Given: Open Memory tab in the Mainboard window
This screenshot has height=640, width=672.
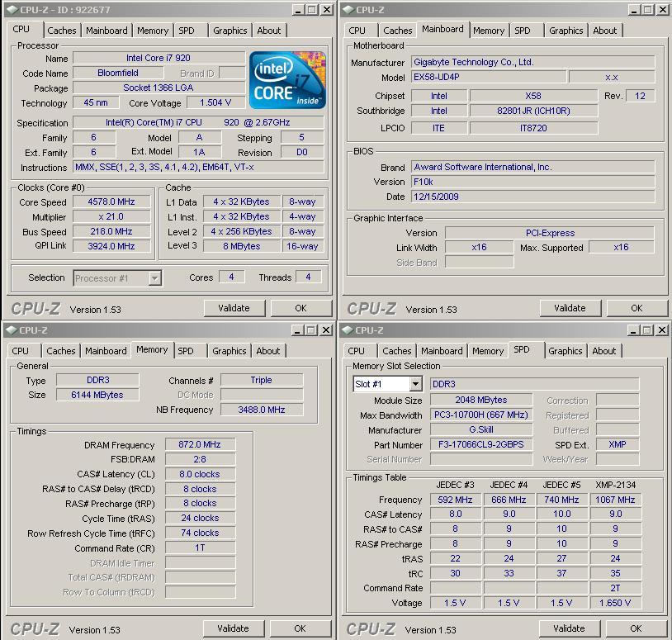Looking at the screenshot, I should click(x=489, y=31).
